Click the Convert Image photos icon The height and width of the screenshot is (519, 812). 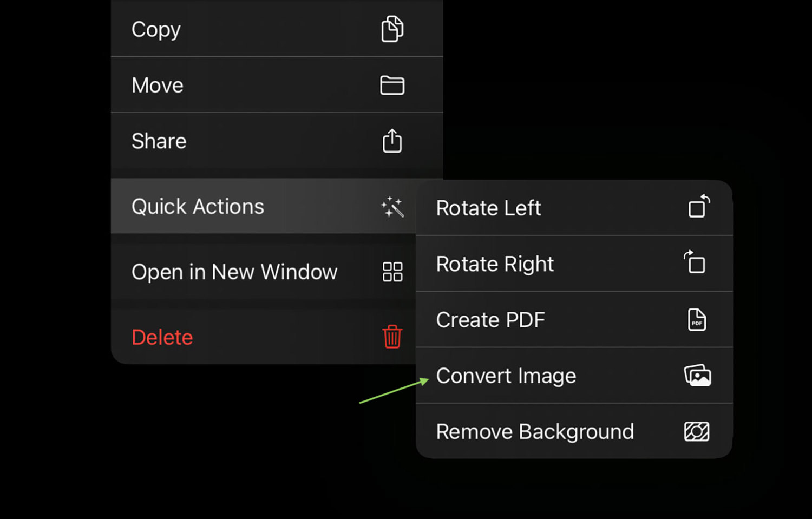[x=698, y=375]
